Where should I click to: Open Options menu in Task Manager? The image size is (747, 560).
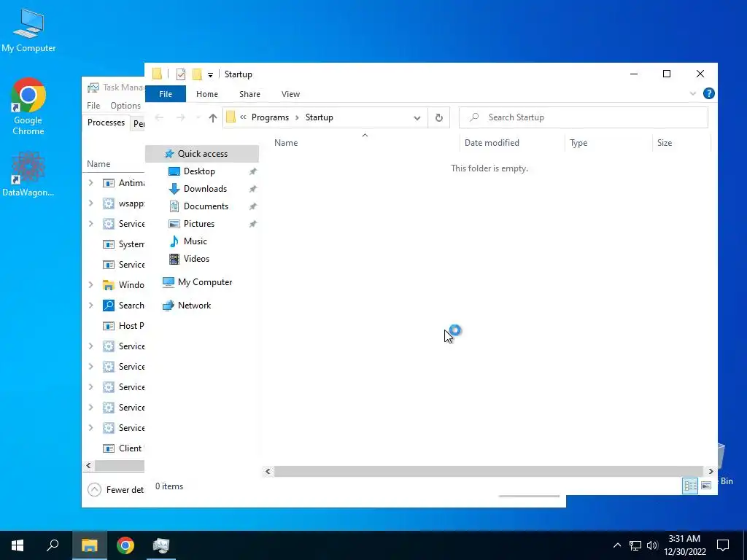(125, 106)
